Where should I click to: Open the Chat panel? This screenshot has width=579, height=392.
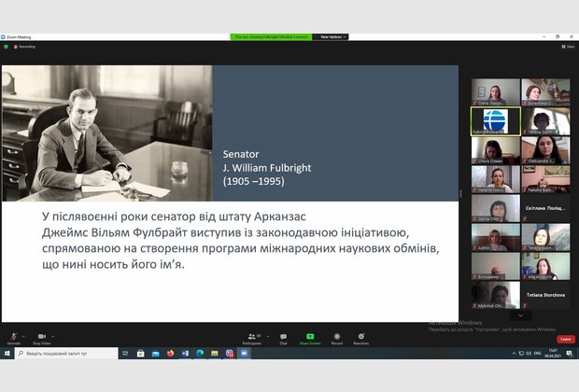point(283,337)
